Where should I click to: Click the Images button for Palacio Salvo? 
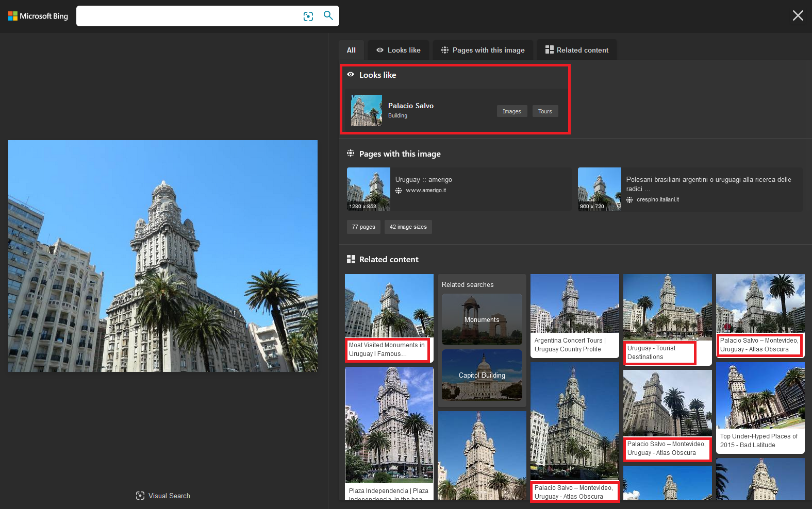512,111
